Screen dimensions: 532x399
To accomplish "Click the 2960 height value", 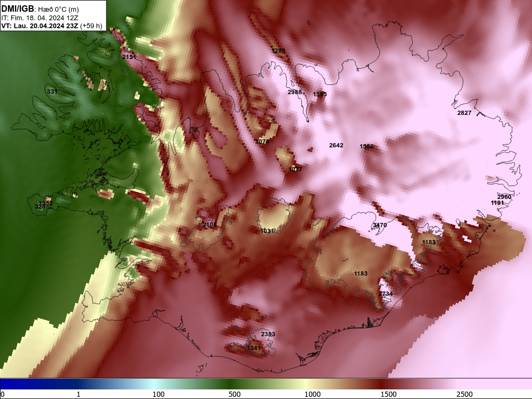I will click(x=504, y=197).
